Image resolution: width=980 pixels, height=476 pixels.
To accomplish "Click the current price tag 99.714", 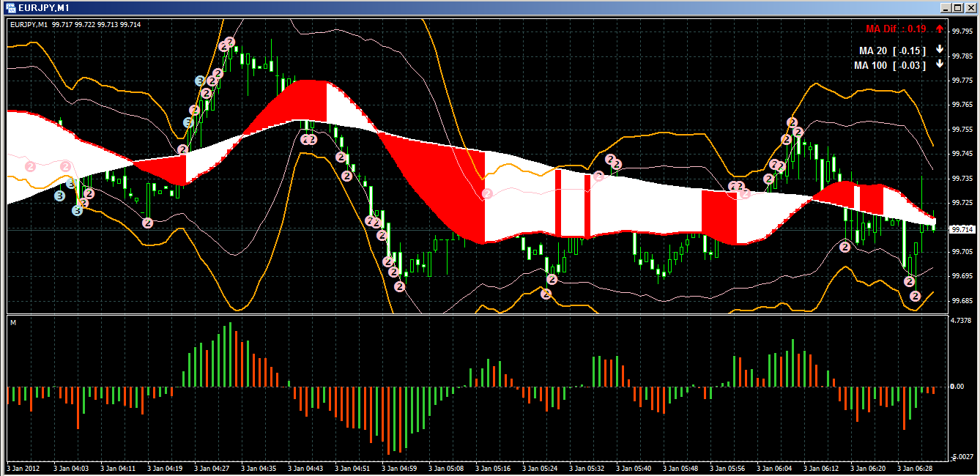I will [x=961, y=229].
